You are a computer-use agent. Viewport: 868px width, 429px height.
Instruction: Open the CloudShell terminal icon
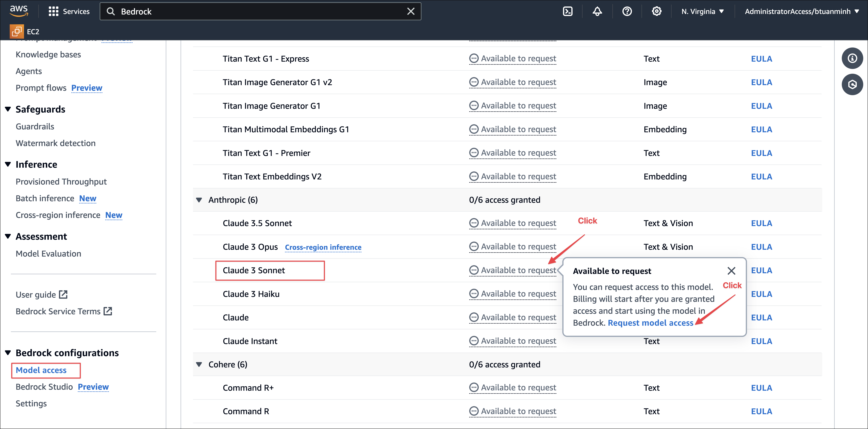pyautogui.click(x=568, y=11)
